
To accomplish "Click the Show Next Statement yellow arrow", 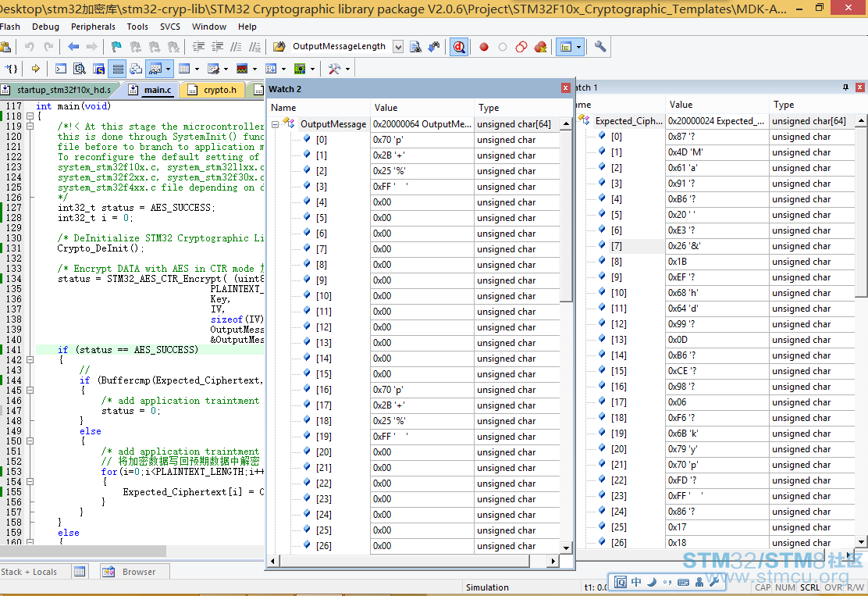I will click(35, 69).
